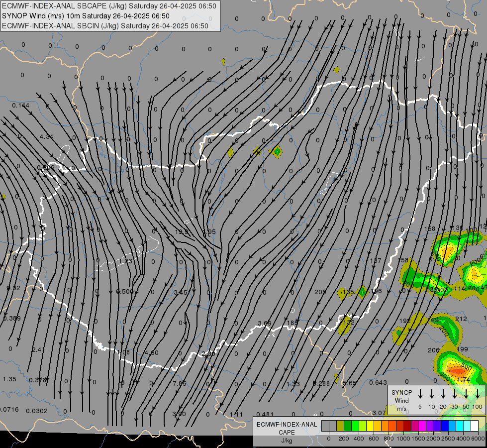Click the map value 19.9
Screen dimensions: 487x448
point(182,232)
